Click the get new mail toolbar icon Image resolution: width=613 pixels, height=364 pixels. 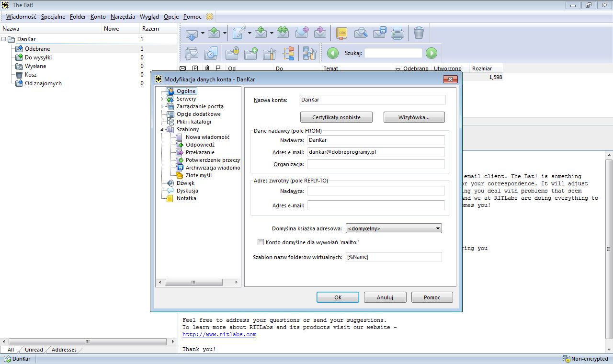tap(192, 33)
